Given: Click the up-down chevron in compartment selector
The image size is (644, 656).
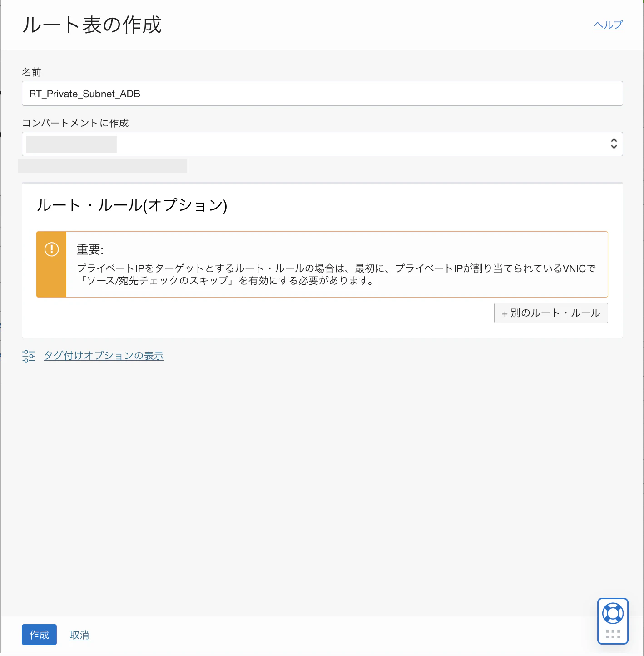Looking at the screenshot, I should tap(614, 144).
